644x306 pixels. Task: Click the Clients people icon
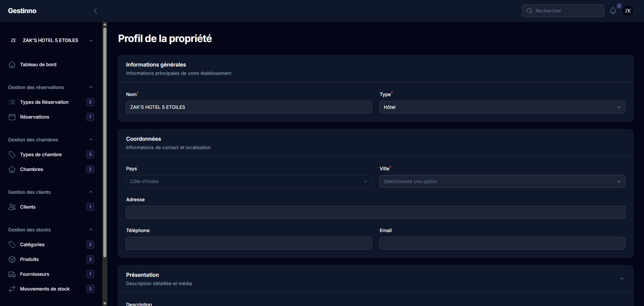[x=12, y=207]
